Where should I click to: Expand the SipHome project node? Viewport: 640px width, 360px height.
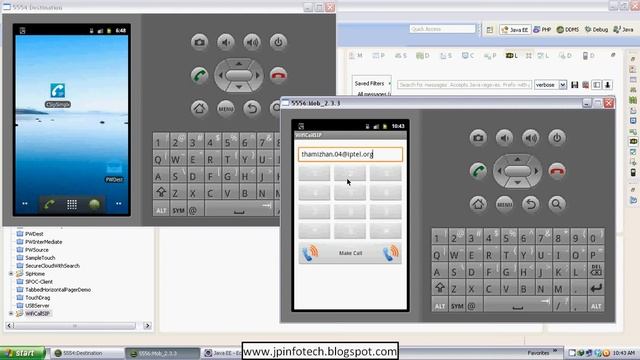pos(11,274)
